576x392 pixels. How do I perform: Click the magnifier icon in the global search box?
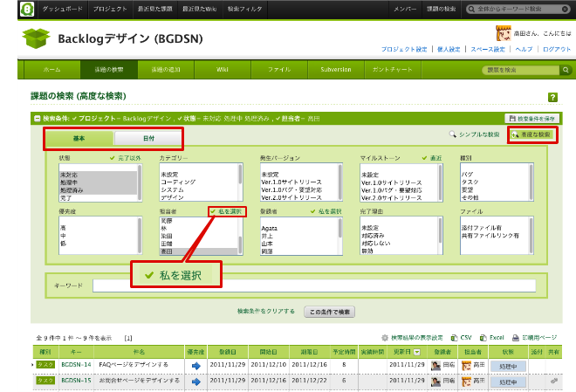coord(471,10)
